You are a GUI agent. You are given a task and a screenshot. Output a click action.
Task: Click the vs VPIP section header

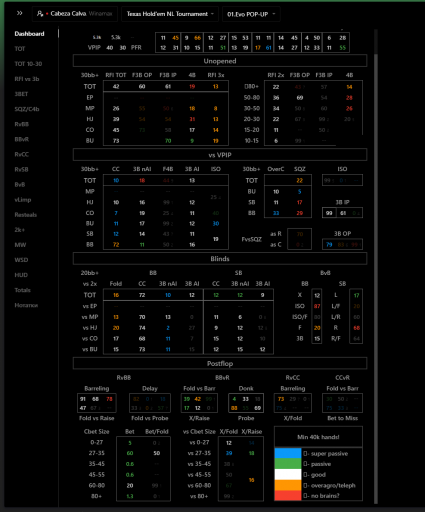pyautogui.click(x=220, y=155)
